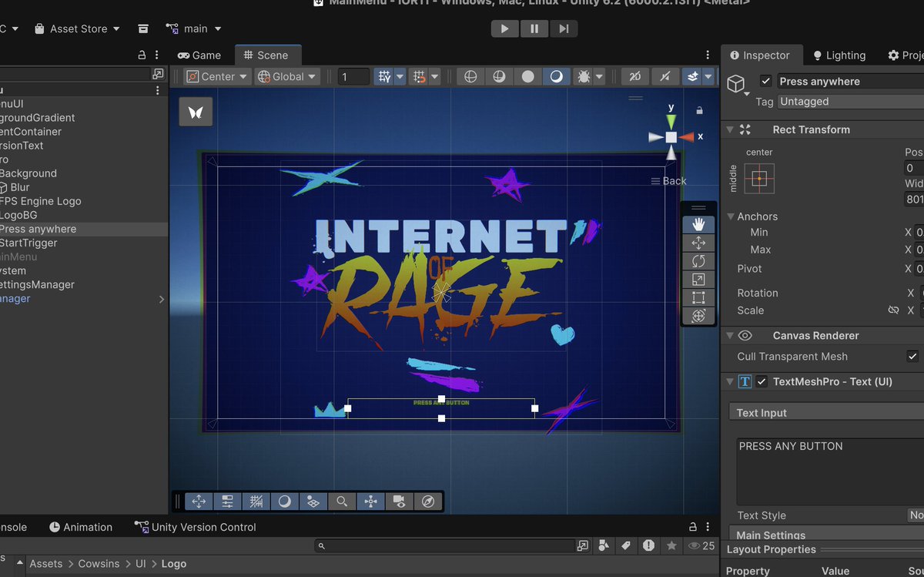
Task: Open the debug draw mode bug icon
Action: click(x=583, y=76)
